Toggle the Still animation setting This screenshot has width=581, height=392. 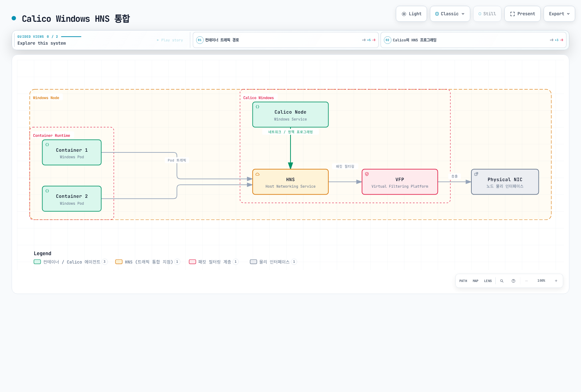[487, 14]
